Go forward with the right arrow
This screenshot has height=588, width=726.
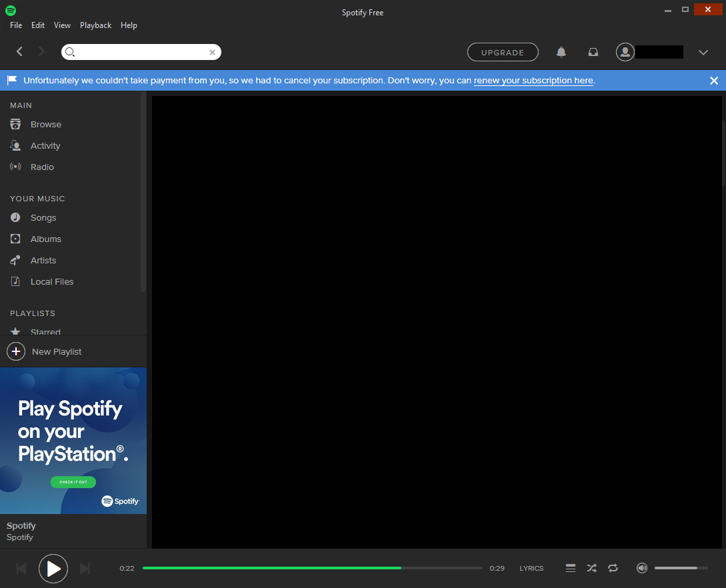[x=41, y=51]
